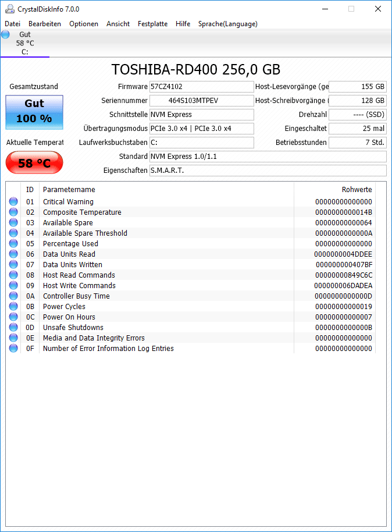Click the Gut 100 % health status button
Viewport: 392px width, 532px height.
tap(34, 112)
